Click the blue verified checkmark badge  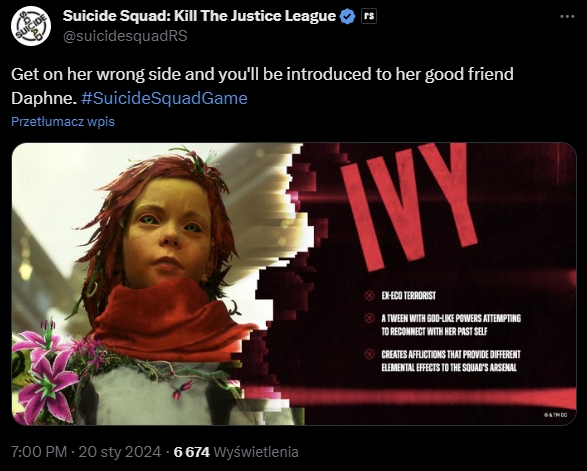pos(348,16)
